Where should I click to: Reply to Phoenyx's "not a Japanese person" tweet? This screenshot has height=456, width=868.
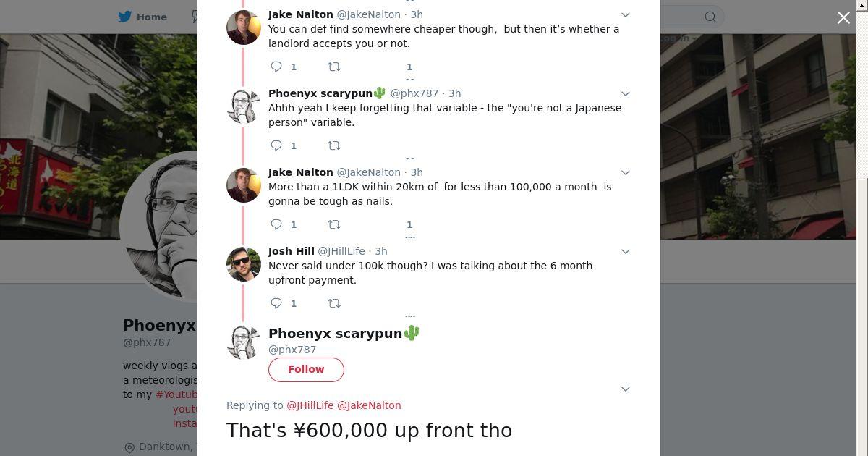[276, 145]
